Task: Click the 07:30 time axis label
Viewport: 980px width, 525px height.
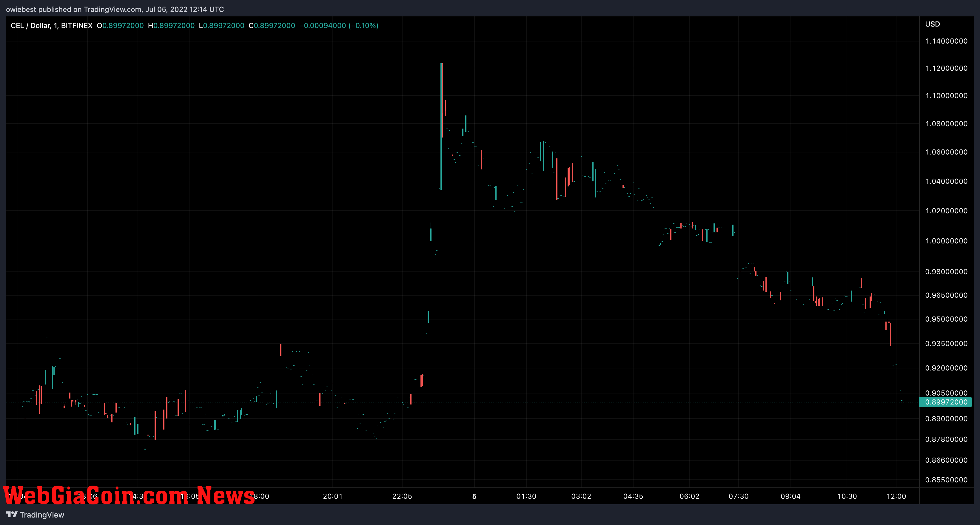Action: click(x=738, y=496)
